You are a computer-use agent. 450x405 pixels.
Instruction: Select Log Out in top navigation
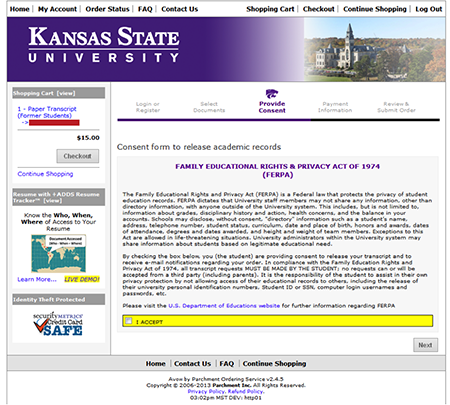[428, 9]
